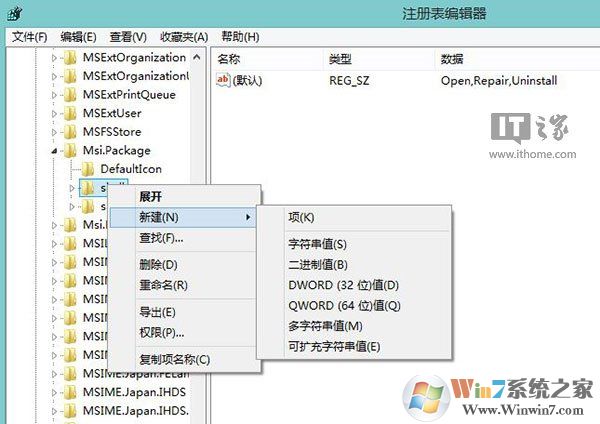The image size is (600, 424).
Task: Select the (默认) value entry
Action: [247, 81]
